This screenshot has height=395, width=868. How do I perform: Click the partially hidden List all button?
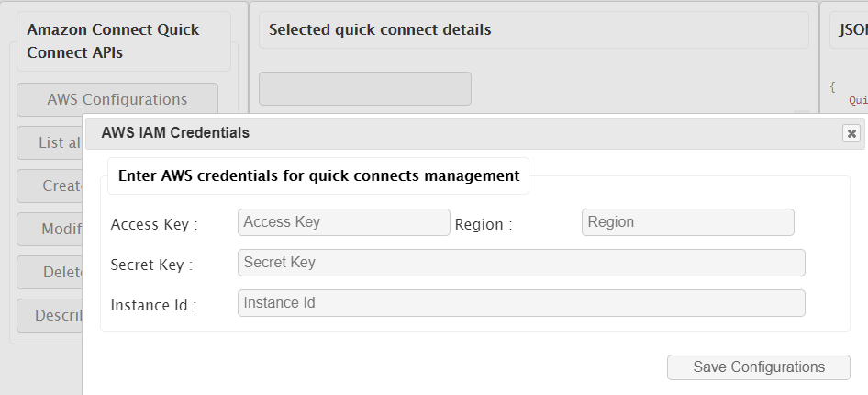(50, 142)
